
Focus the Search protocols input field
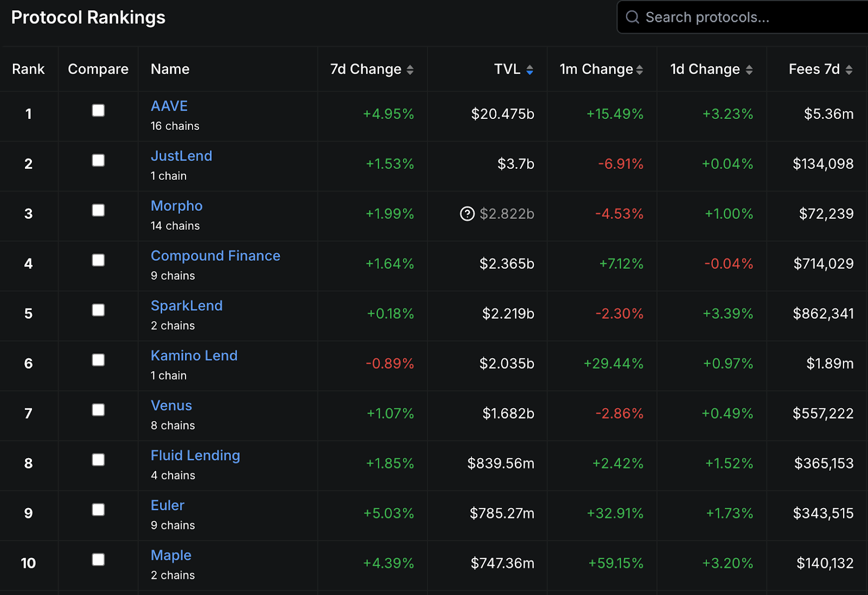(x=743, y=17)
